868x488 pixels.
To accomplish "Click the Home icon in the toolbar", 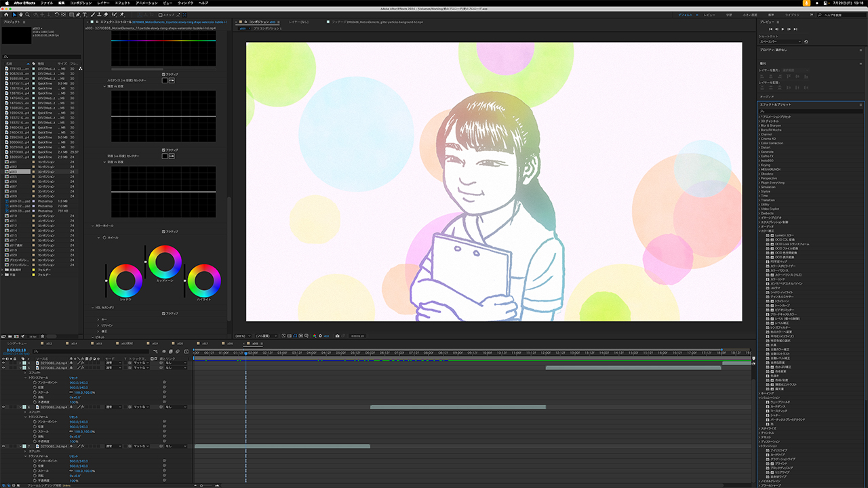I will [5, 14].
